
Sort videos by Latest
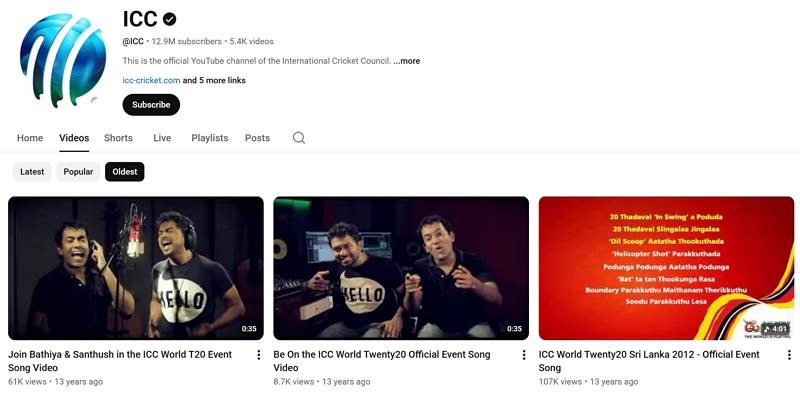[32, 172]
